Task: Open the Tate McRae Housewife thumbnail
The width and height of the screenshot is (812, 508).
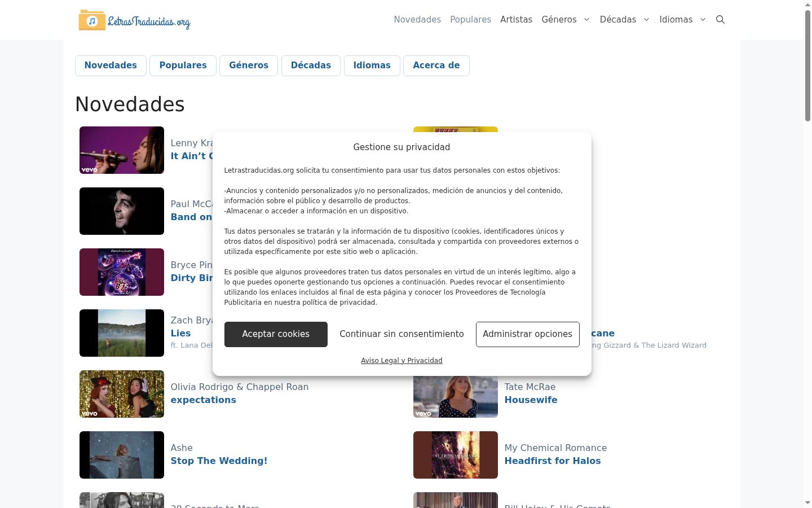Action: click(x=456, y=397)
